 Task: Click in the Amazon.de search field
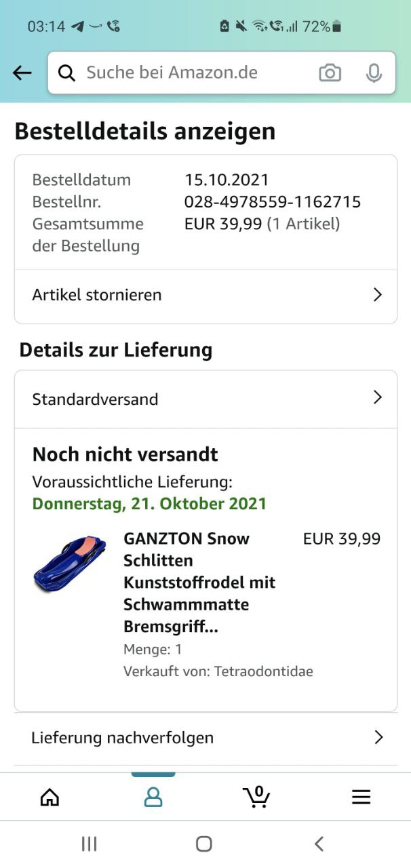tap(197, 73)
